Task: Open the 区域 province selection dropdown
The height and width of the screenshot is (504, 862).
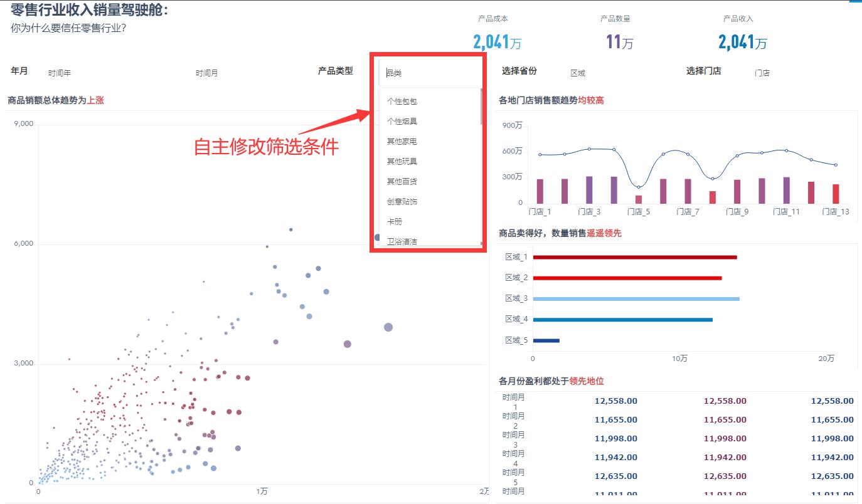Action: point(578,73)
